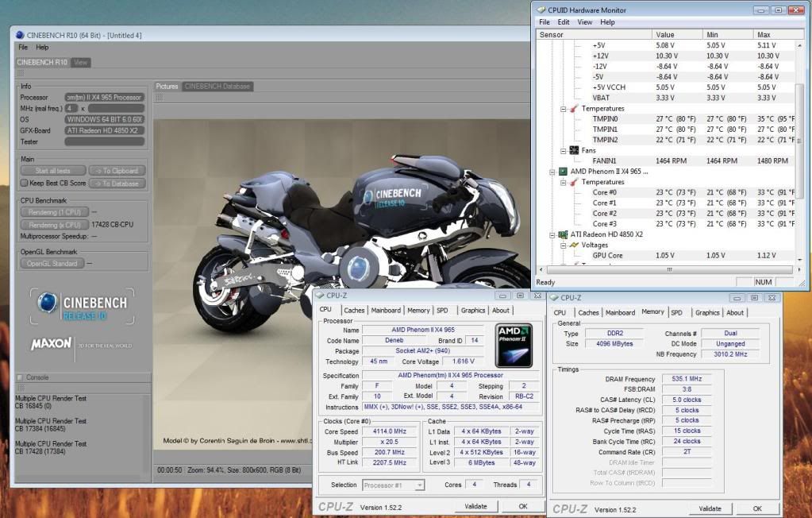Click OpenGL Standard button

52,264
